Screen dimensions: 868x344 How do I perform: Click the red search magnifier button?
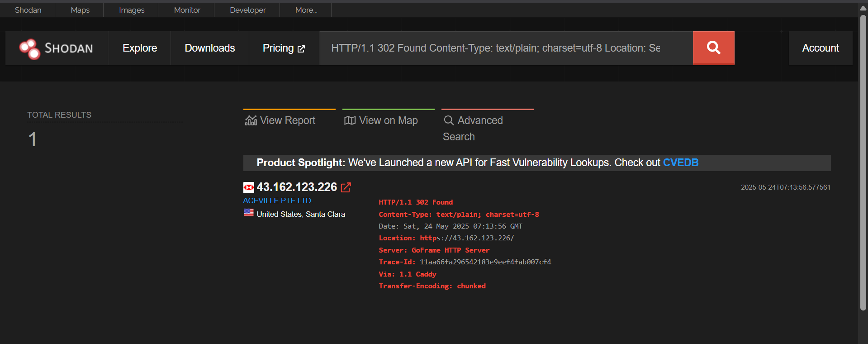click(713, 48)
